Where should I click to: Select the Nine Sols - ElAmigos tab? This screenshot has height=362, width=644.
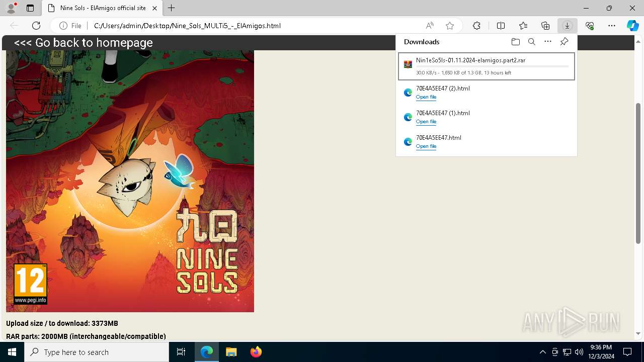102,8
